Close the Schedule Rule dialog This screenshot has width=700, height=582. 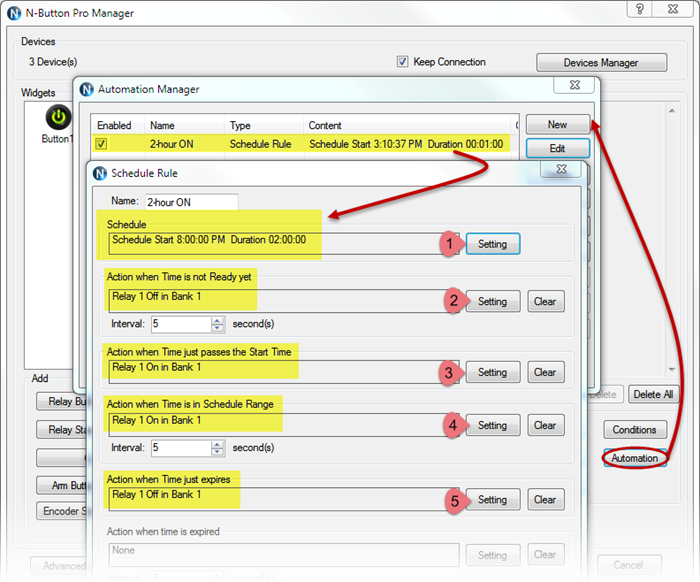coord(561,169)
